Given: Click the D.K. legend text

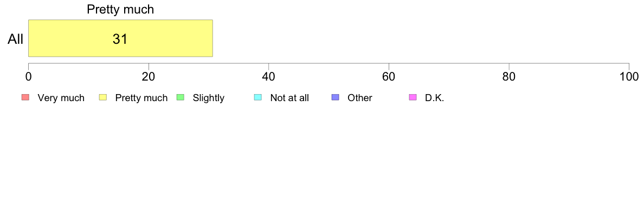Looking at the screenshot, I should tap(435, 98).
